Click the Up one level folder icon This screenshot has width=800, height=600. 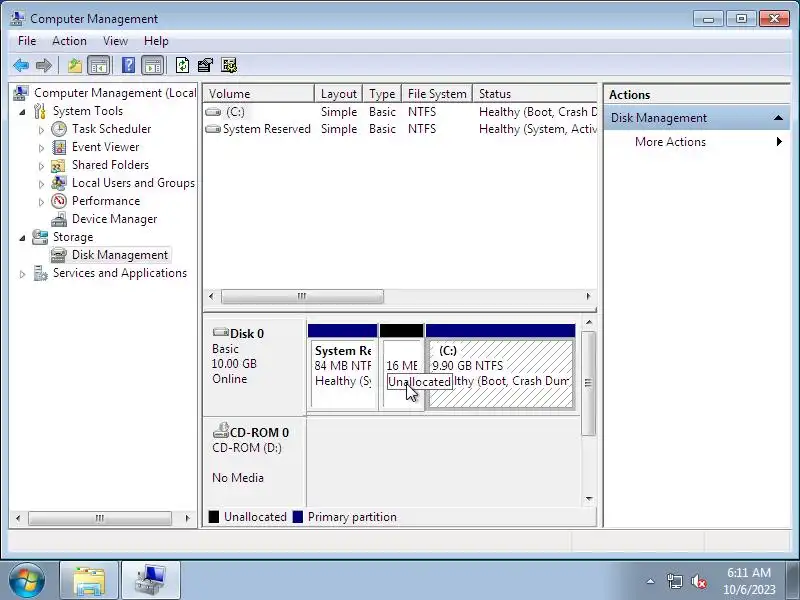point(75,65)
